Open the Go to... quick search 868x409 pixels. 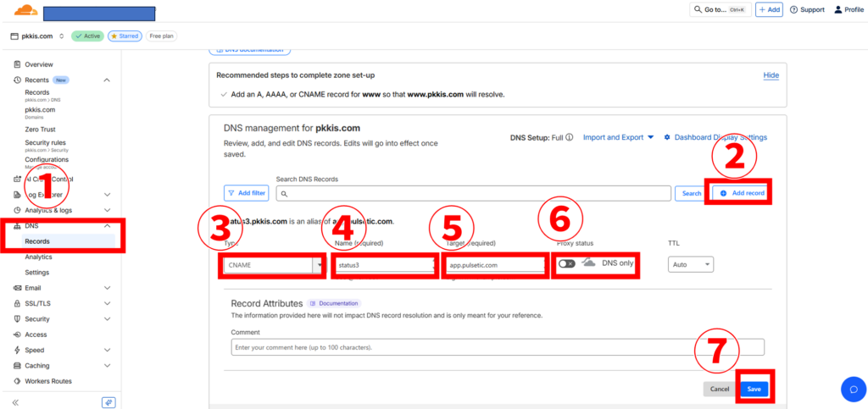pos(720,10)
